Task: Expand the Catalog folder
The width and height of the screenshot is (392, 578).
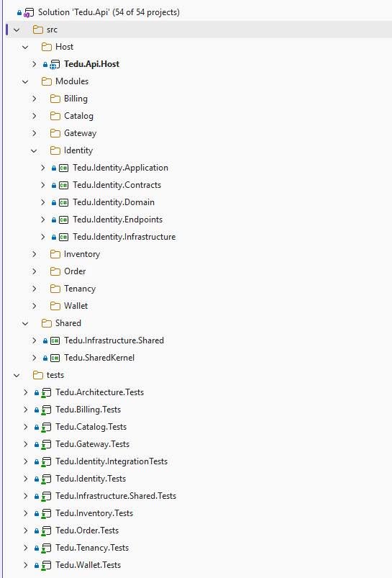Action: 34,116
